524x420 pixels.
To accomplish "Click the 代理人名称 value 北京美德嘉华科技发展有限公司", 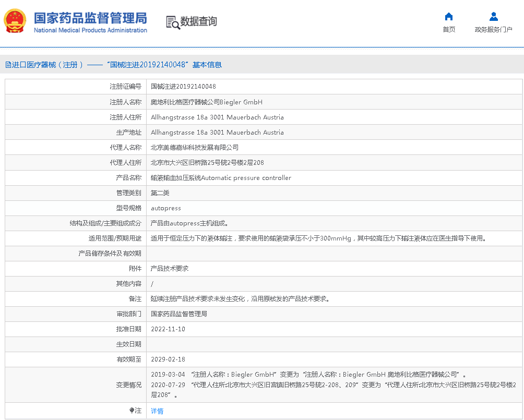I will pos(195,148).
